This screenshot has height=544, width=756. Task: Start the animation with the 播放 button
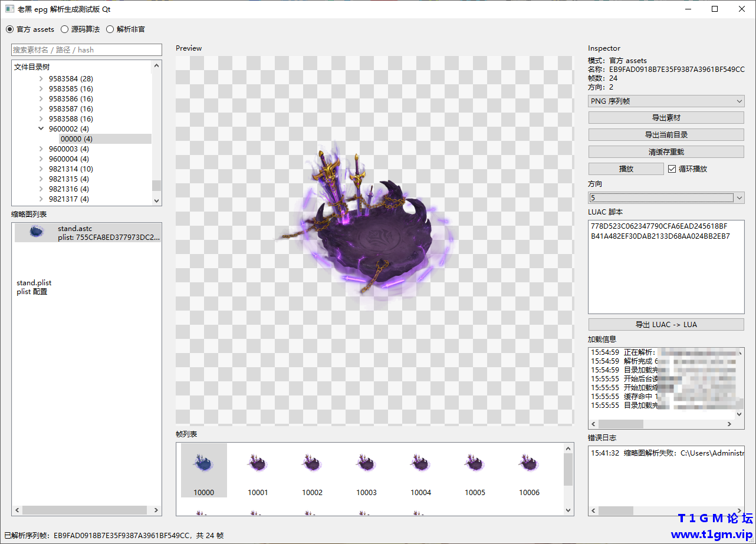tap(626, 169)
